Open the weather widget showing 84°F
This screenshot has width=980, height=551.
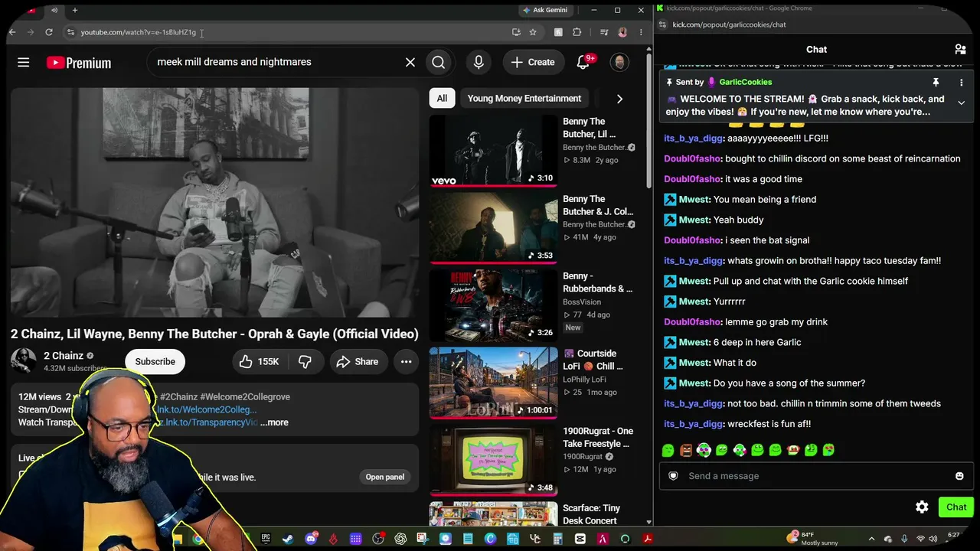coord(812,539)
